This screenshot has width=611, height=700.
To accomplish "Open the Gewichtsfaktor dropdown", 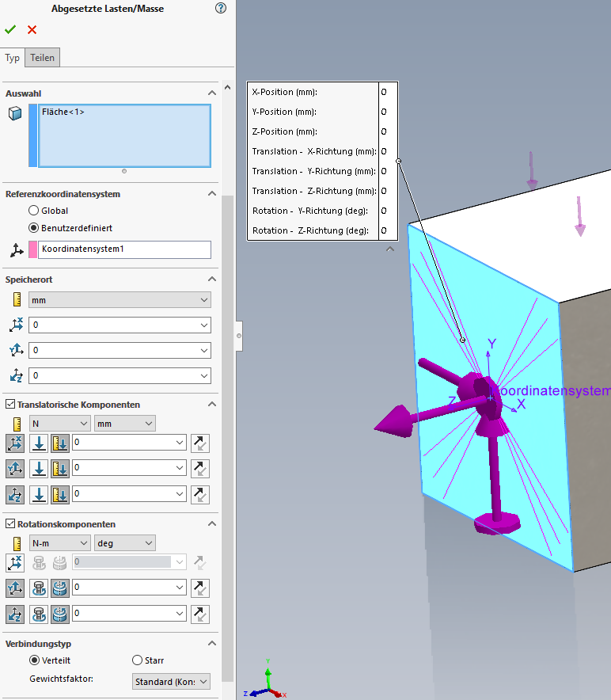I will pyautogui.click(x=171, y=681).
